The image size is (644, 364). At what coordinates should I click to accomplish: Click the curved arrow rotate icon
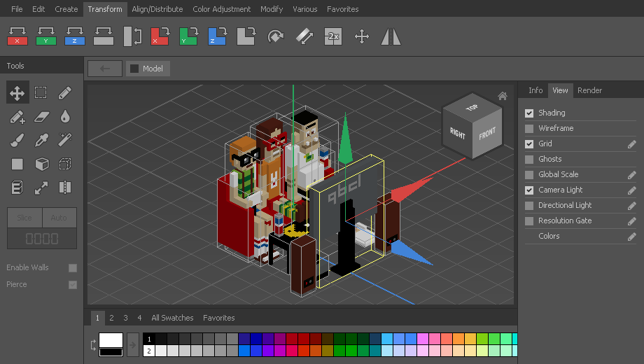coord(276,36)
